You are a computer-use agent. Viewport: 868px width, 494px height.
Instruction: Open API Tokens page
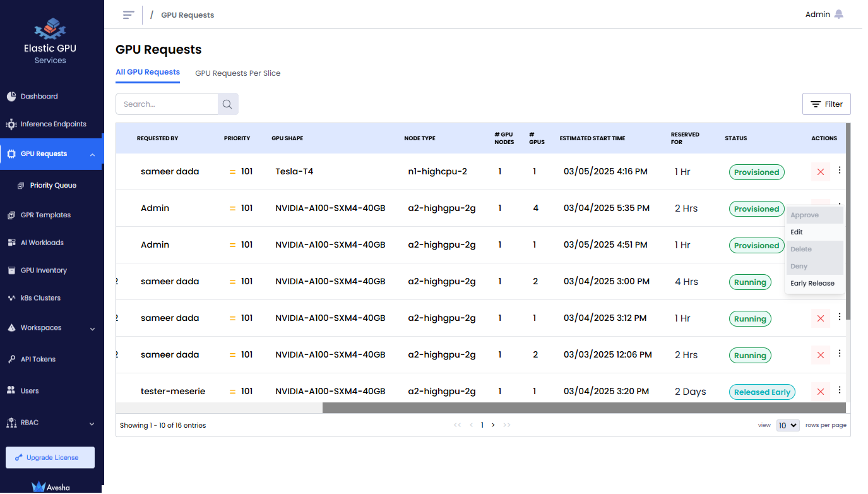click(x=38, y=359)
